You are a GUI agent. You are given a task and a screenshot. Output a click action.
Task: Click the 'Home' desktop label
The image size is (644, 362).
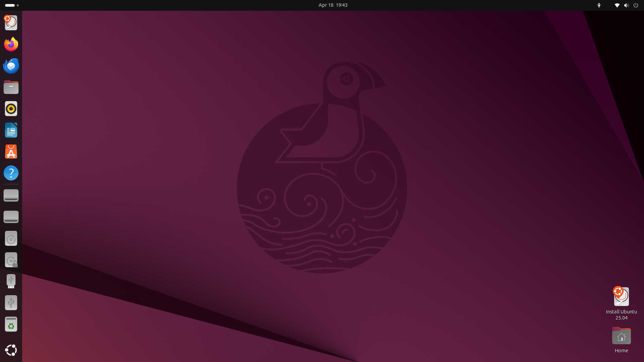click(621, 351)
